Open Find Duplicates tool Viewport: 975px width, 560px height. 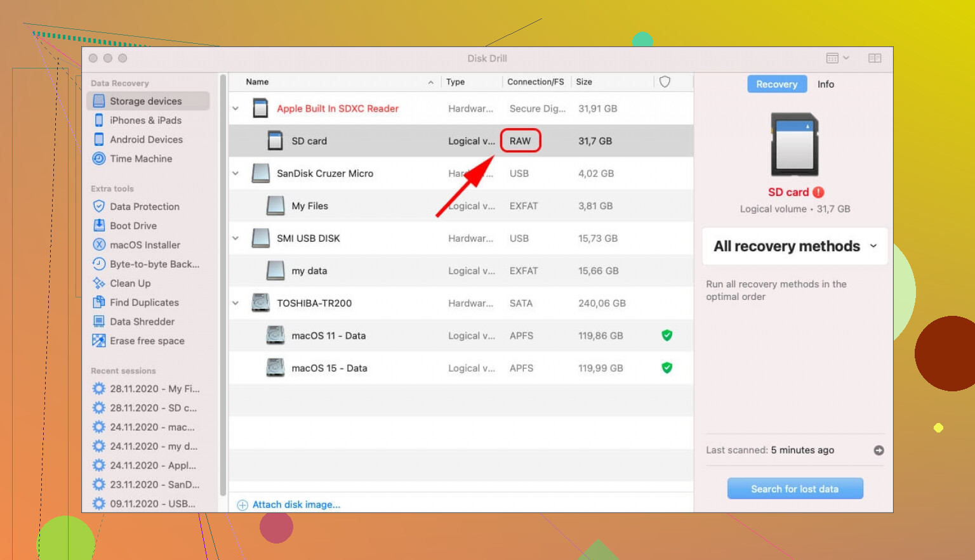click(x=143, y=303)
